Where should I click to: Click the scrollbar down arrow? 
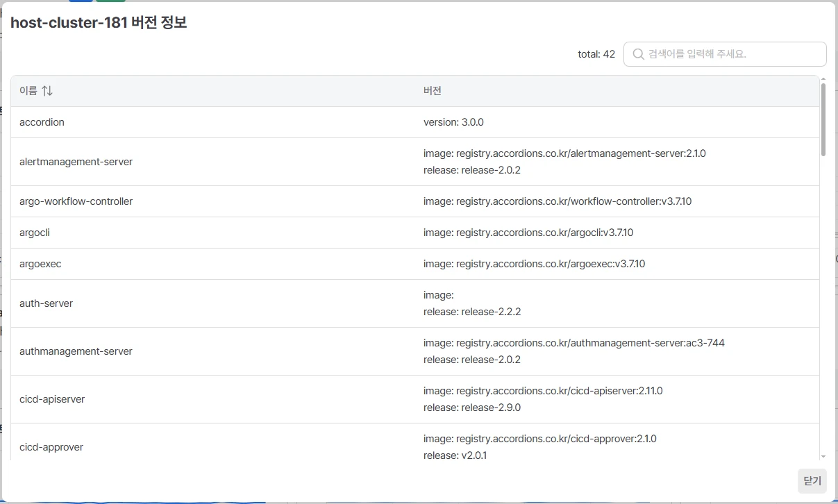click(823, 456)
